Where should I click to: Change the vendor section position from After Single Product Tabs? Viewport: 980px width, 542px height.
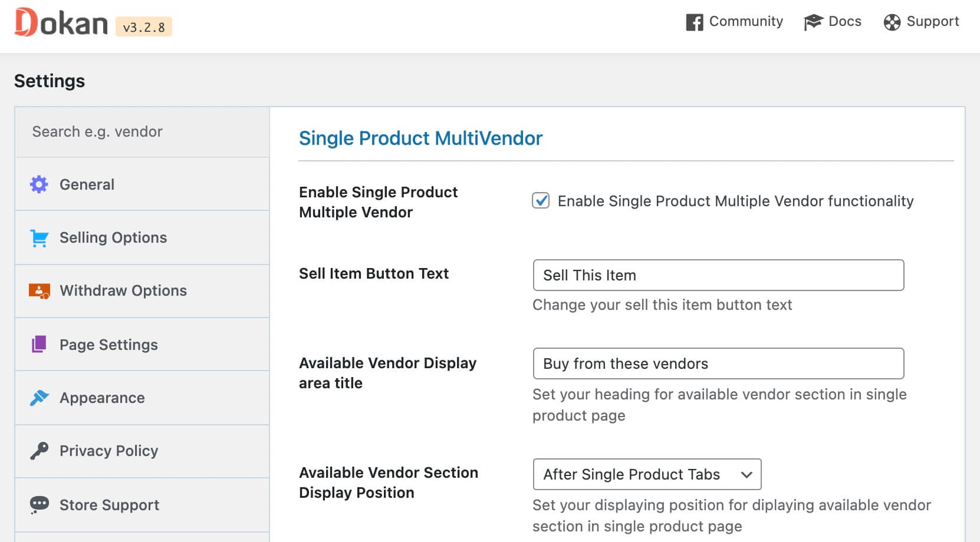pyautogui.click(x=647, y=474)
